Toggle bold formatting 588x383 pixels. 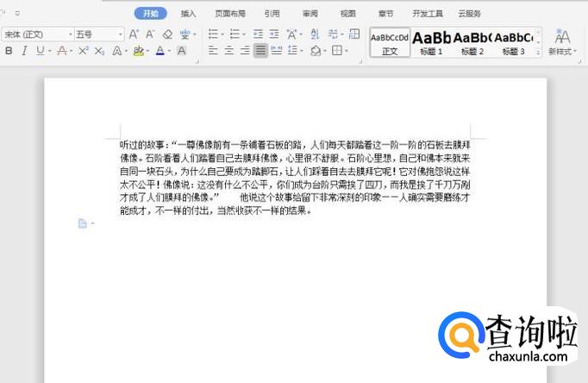(x=9, y=51)
